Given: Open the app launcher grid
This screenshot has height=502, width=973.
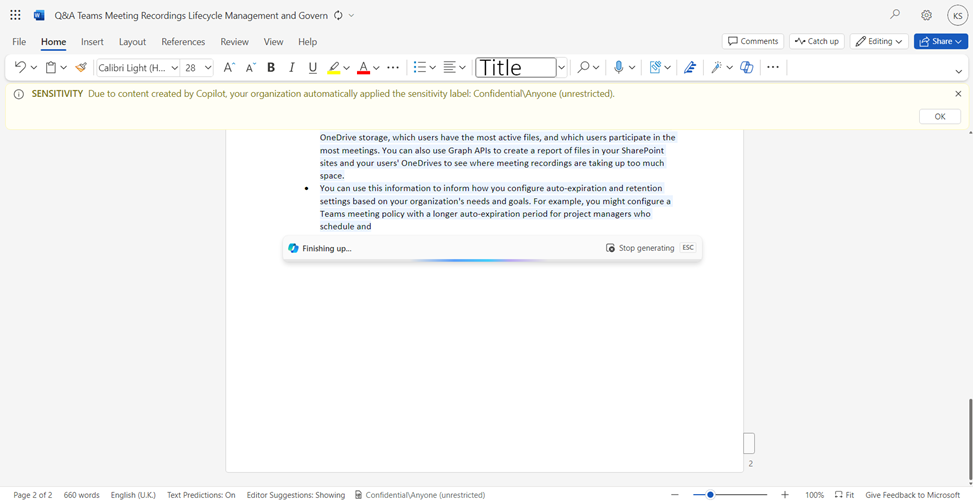Looking at the screenshot, I should 16,15.
